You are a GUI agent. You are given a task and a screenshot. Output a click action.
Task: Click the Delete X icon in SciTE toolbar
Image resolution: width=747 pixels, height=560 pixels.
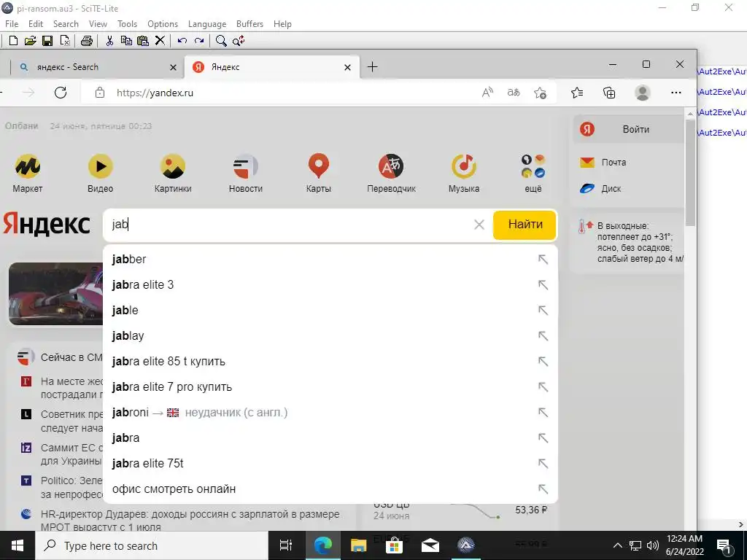coord(160,41)
